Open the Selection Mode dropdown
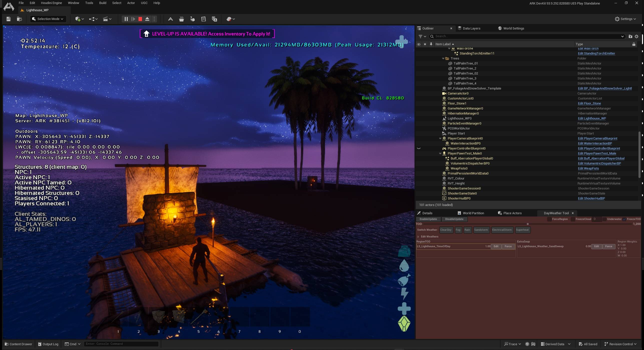This screenshot has width=644, height=350. (48, 19)
